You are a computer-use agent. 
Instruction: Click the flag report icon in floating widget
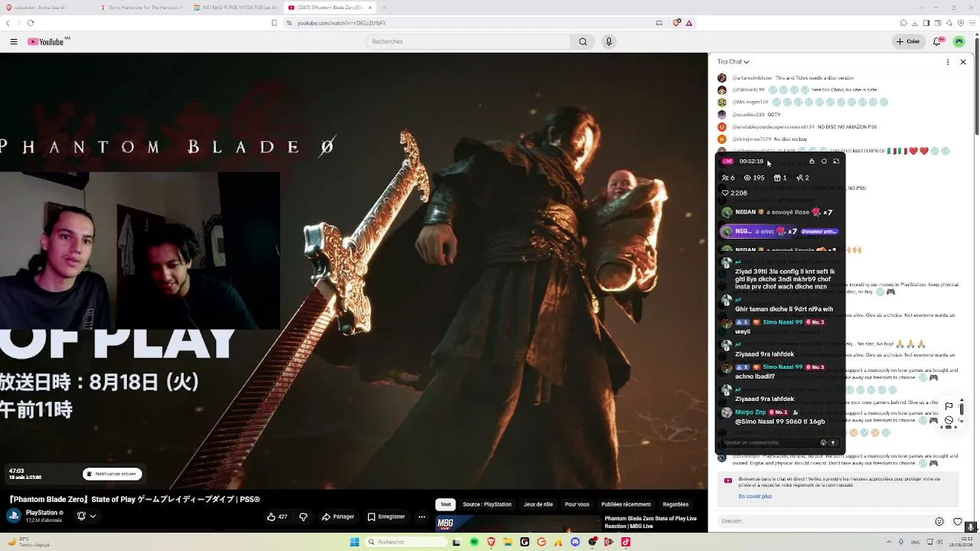click(x=949, y=406)
